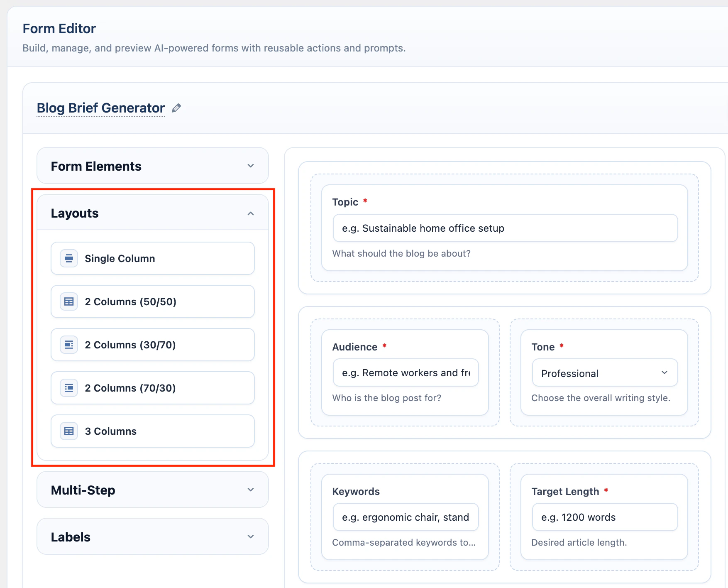Click the Audience field label

[x=355, y=347]
